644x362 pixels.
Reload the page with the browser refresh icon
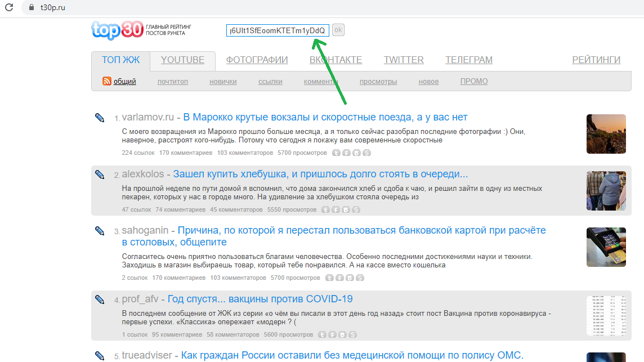point(9,7)
